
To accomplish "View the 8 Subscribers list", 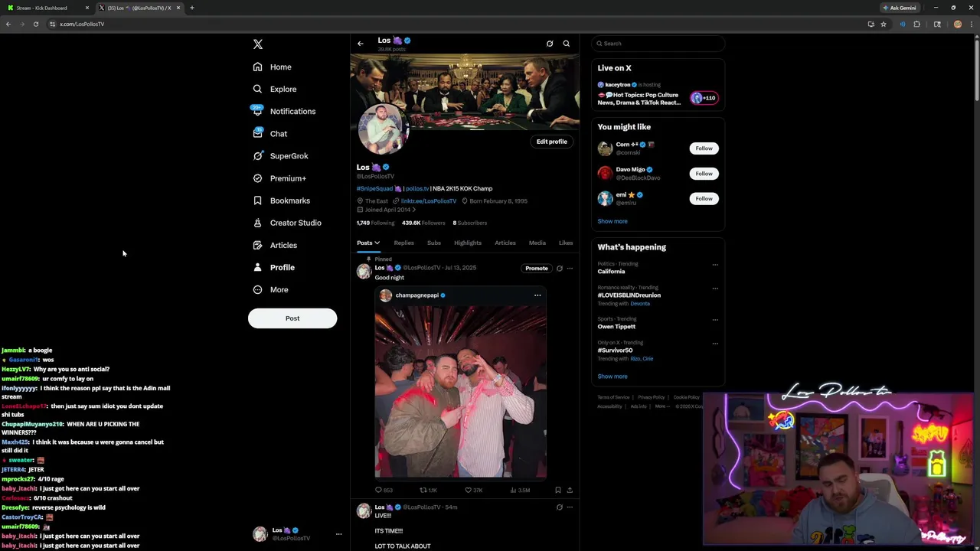I will click(469, 223).
